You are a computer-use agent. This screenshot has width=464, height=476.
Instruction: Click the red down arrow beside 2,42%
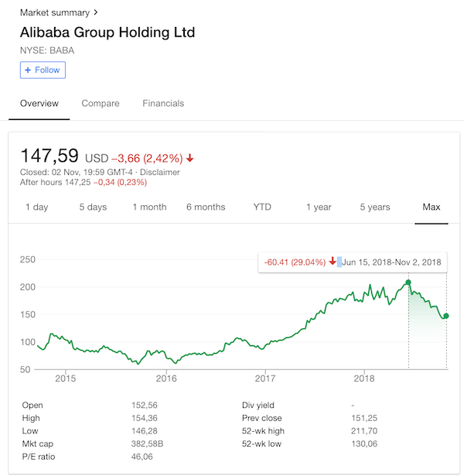(189, 158)
